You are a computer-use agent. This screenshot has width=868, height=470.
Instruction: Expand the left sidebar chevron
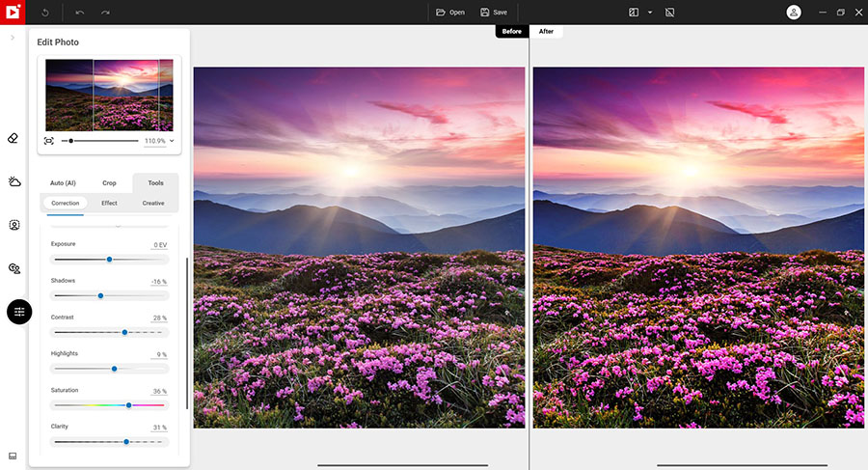click(x=12, y=38)
